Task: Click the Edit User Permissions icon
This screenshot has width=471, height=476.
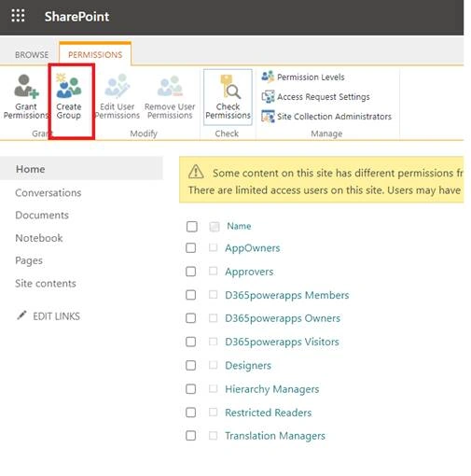Action: point(117,85)
